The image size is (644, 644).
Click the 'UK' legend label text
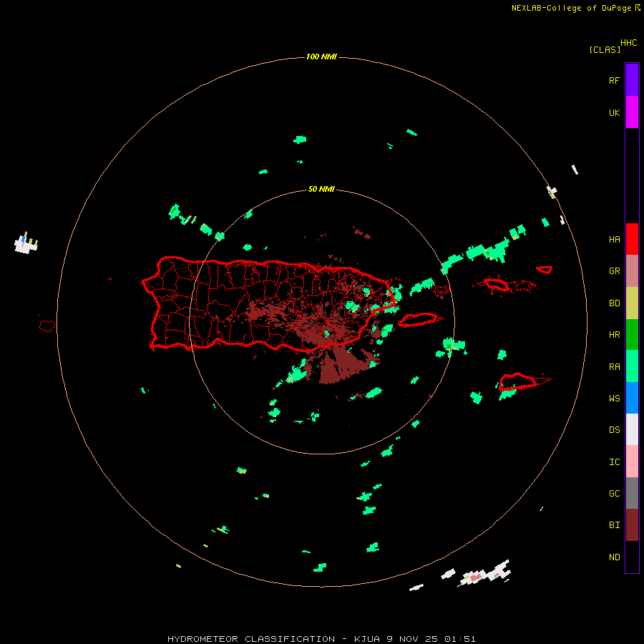[614, 112]
